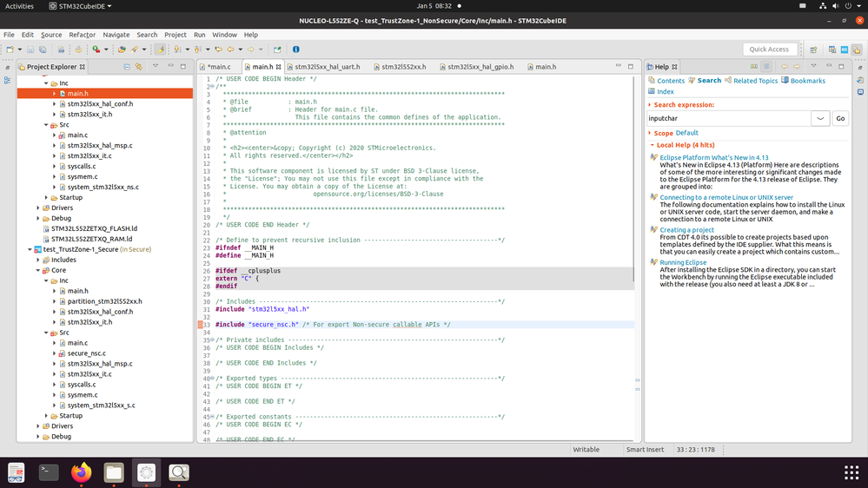Open Terminal from the Ubuntu dock

pyautogui.click(x=49, y=472)
